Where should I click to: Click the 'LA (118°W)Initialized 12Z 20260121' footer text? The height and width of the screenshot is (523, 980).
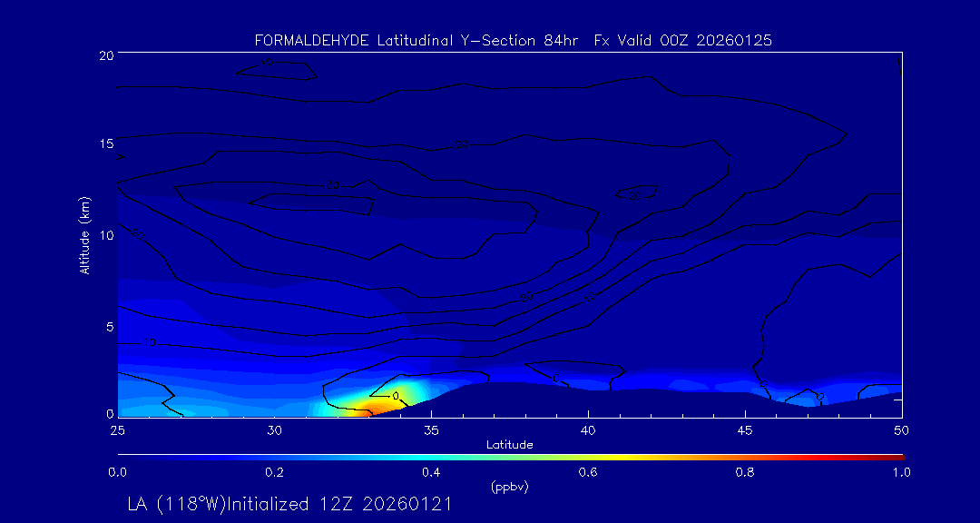pyautogui.click(x=289, y=504)
